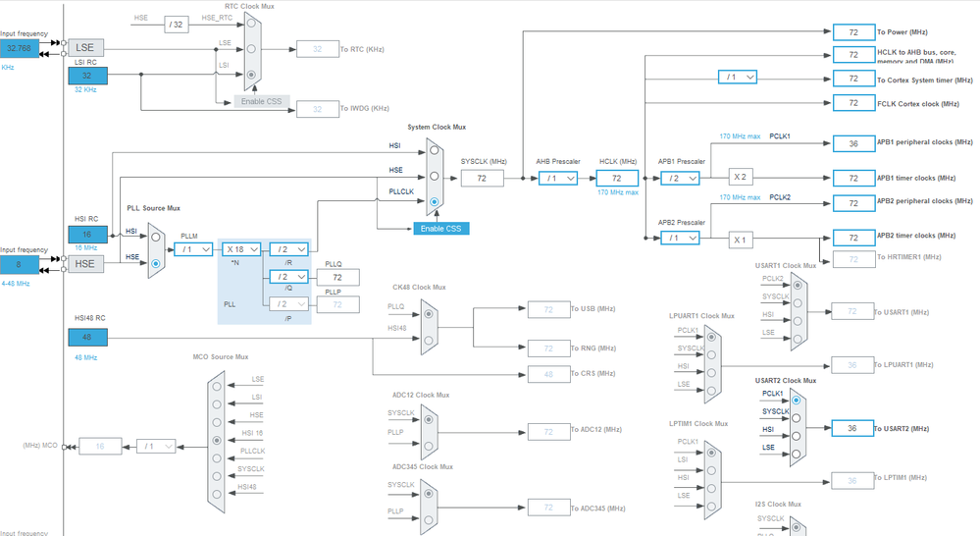980x536 pixels.
Task: Open the PLL /P divider dropdown
Action: click(x=288, y=304)
